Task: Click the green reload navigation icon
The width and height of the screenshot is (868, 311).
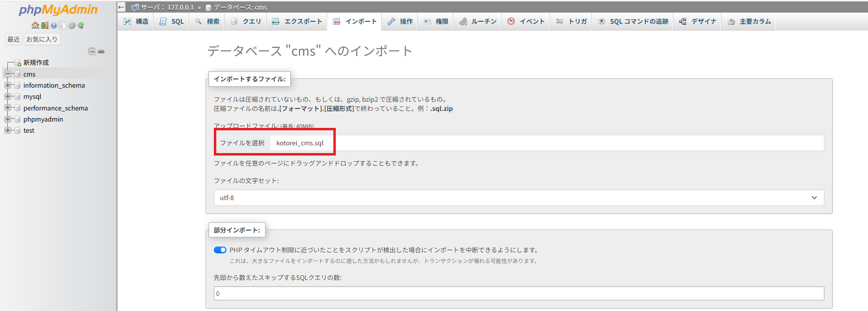Action: 81,25
